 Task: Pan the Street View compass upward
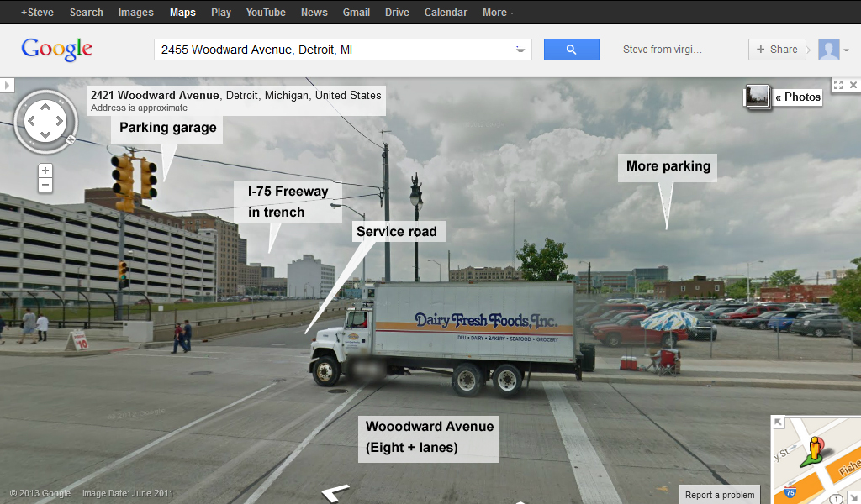click(45, 107)
